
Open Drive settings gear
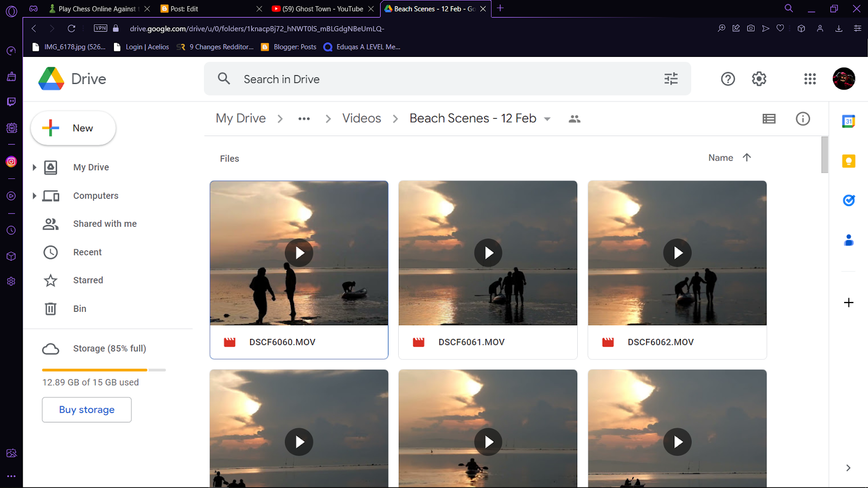759,79
